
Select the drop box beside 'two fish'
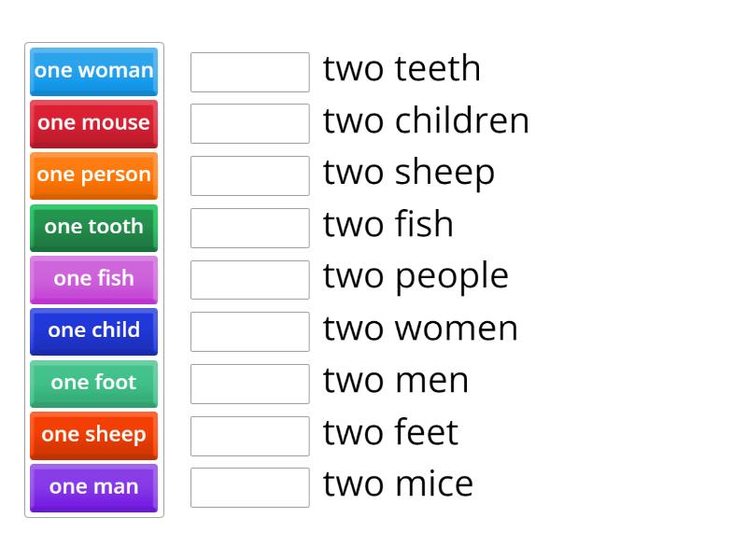coord(249,228)
